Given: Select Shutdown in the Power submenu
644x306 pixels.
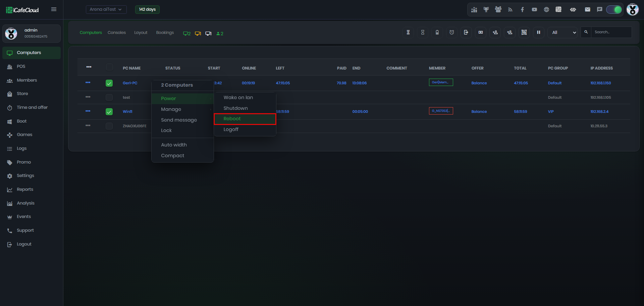Looking at the screenshot, I should point(245,108).
